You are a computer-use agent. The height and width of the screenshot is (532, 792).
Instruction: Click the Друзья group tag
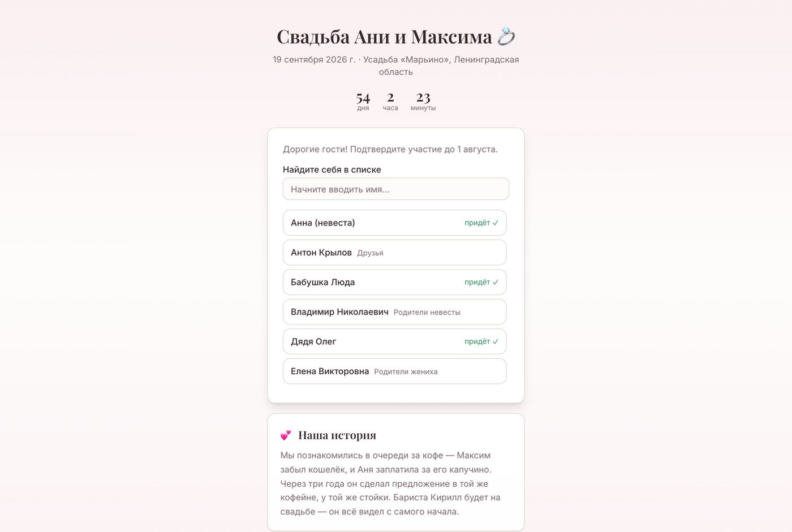(x=370, y=253)
